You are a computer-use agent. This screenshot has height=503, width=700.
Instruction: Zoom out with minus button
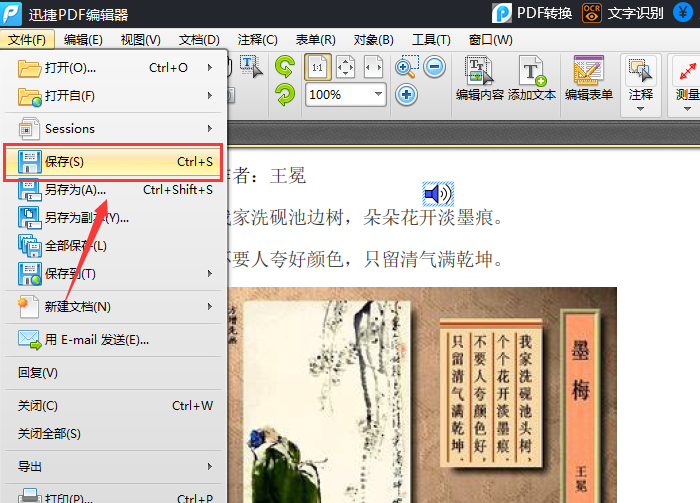click(x=434, y=67)
